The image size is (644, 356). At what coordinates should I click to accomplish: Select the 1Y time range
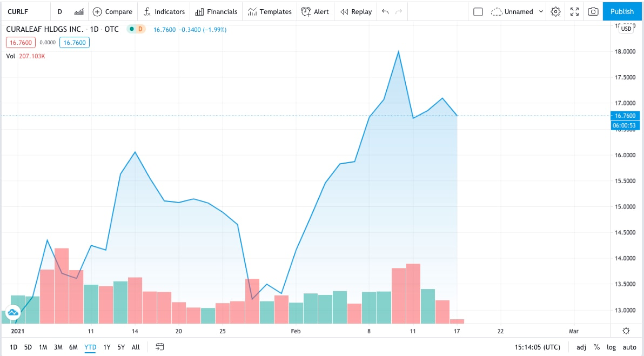click(107, 347)
